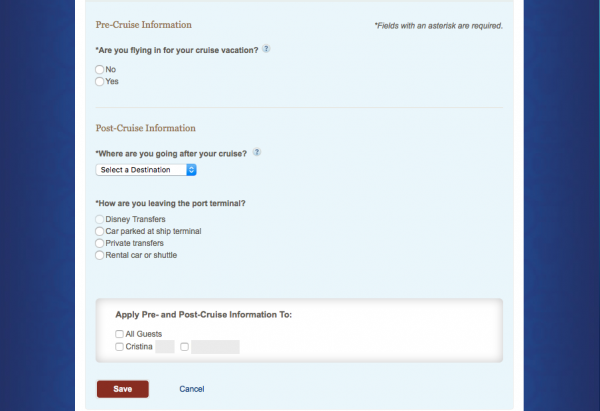Open the Select a Destination dropdown

coord(146,170)
